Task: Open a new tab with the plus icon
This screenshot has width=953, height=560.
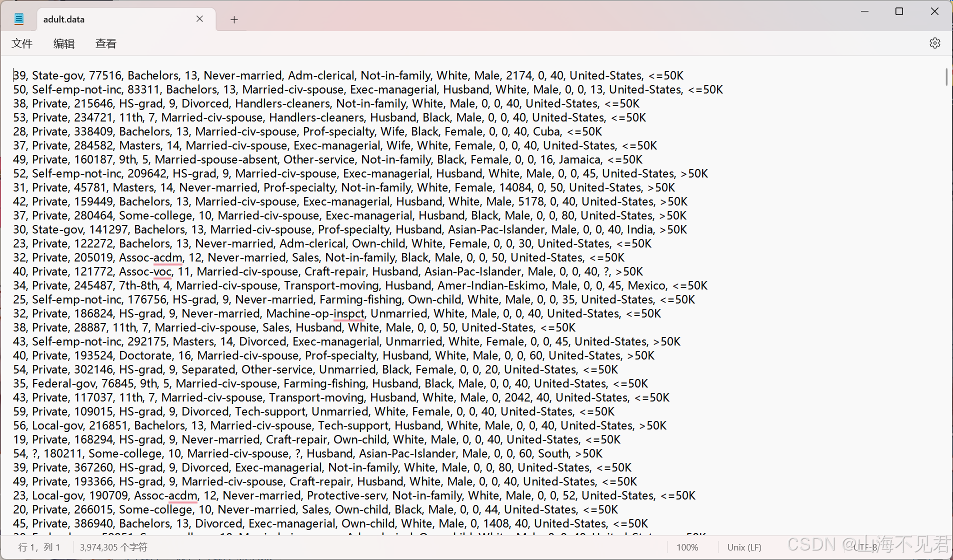Action: [233, 19]
